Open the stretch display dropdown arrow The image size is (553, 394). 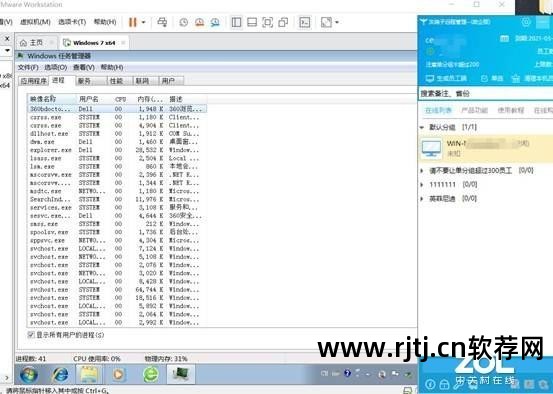pyautogui.click(x=337, y=22)
